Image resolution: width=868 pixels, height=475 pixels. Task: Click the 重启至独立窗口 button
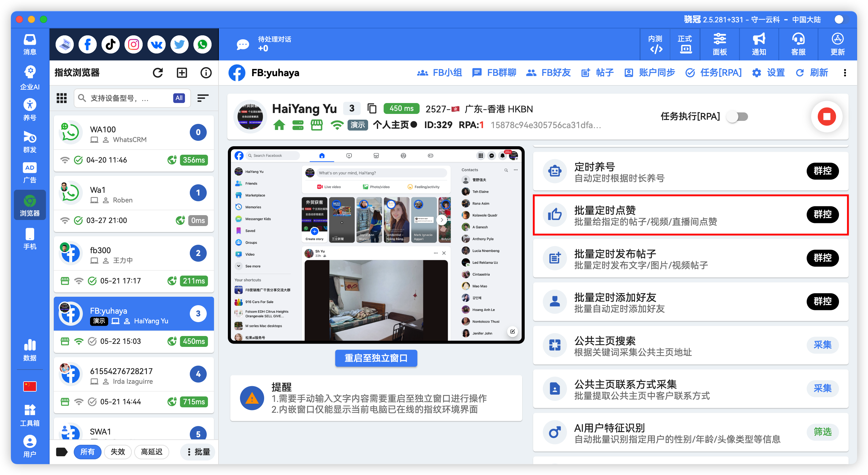pyautogui.click(x=376, y=358)
